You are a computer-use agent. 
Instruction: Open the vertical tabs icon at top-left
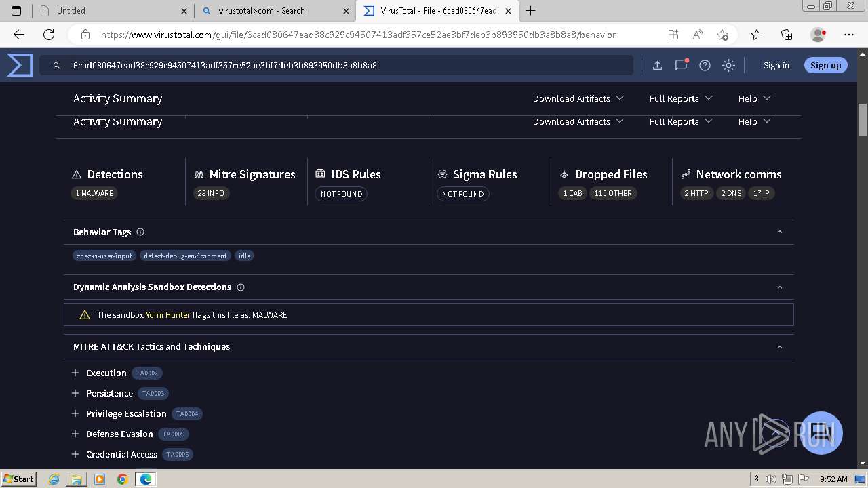point(17,11)
